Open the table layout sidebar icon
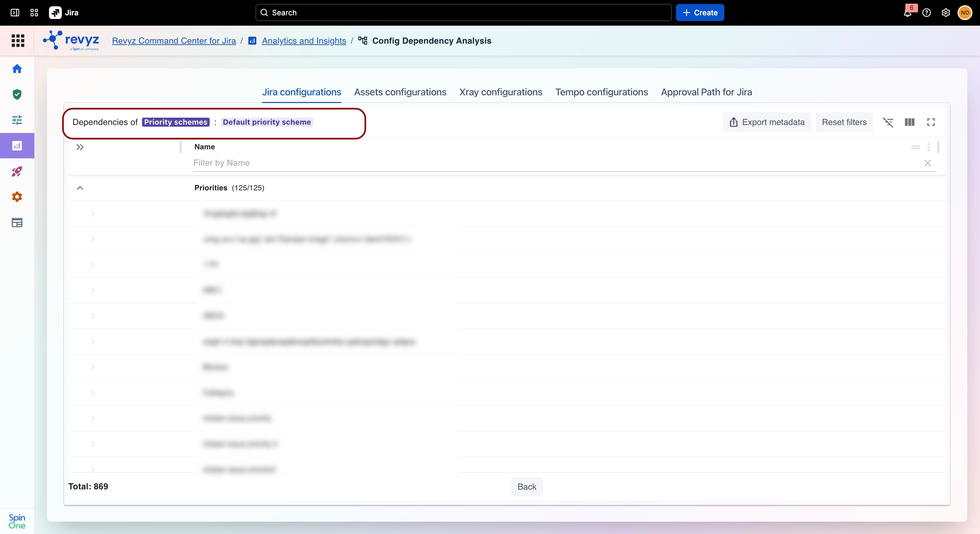This screenshot has width=980, height=534. click(x=17, y=223)
